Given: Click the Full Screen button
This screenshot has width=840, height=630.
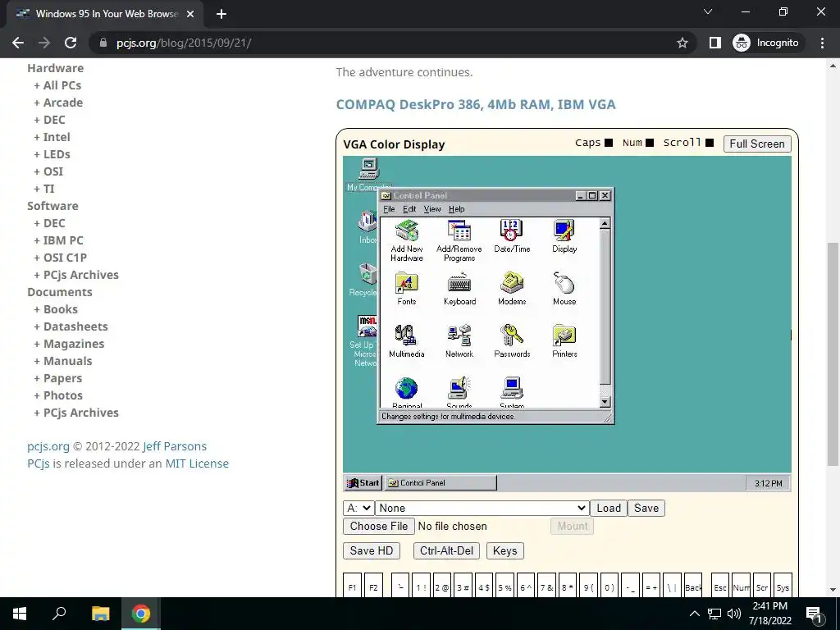Looking at the screenshot, I should [757, 144].
